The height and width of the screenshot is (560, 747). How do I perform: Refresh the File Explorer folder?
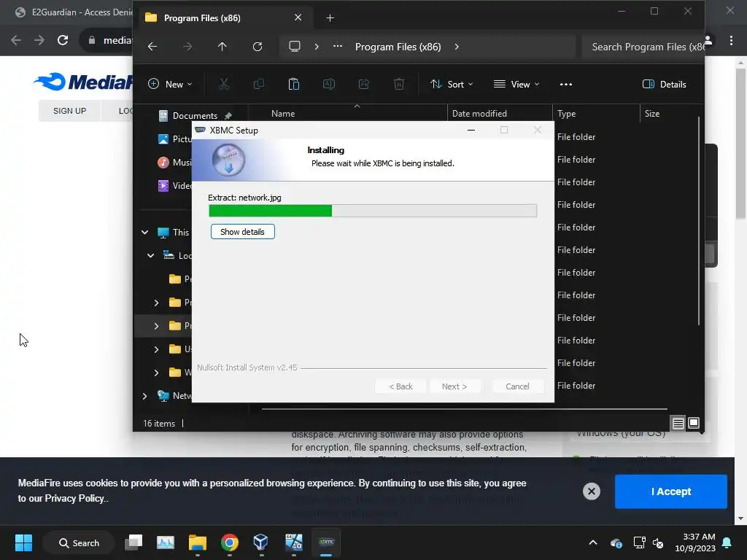(258, 47)
